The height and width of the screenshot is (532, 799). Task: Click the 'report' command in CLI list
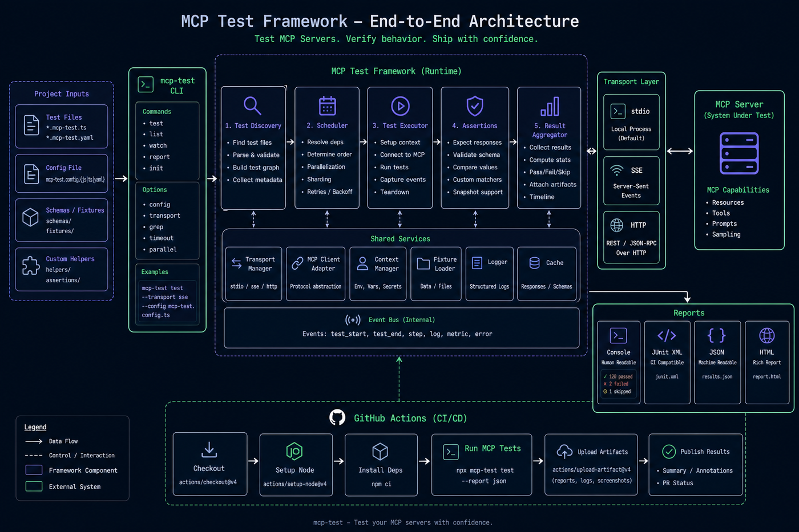tap(160, 157)
